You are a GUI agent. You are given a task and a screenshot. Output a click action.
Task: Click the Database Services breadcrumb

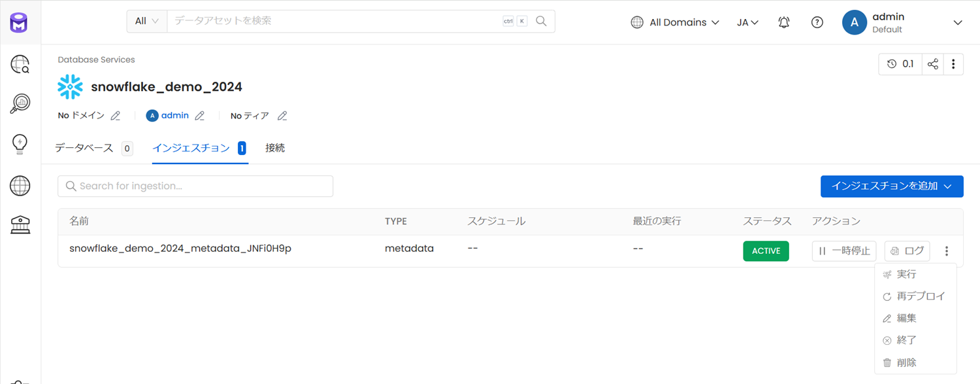click(96, 60)
